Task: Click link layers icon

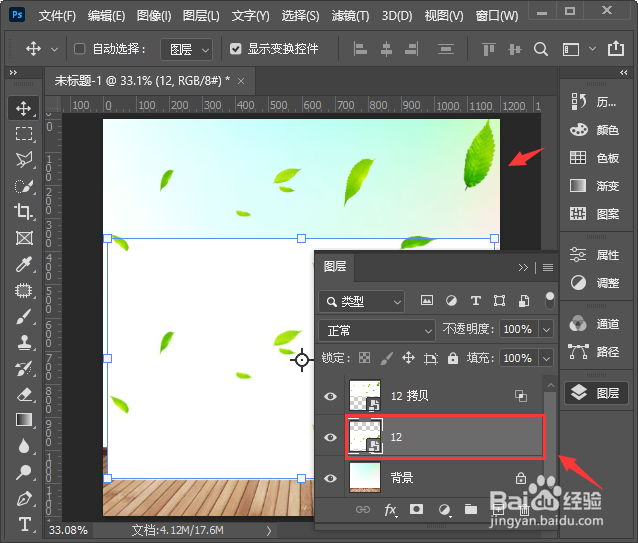Action: click(363, 509)
